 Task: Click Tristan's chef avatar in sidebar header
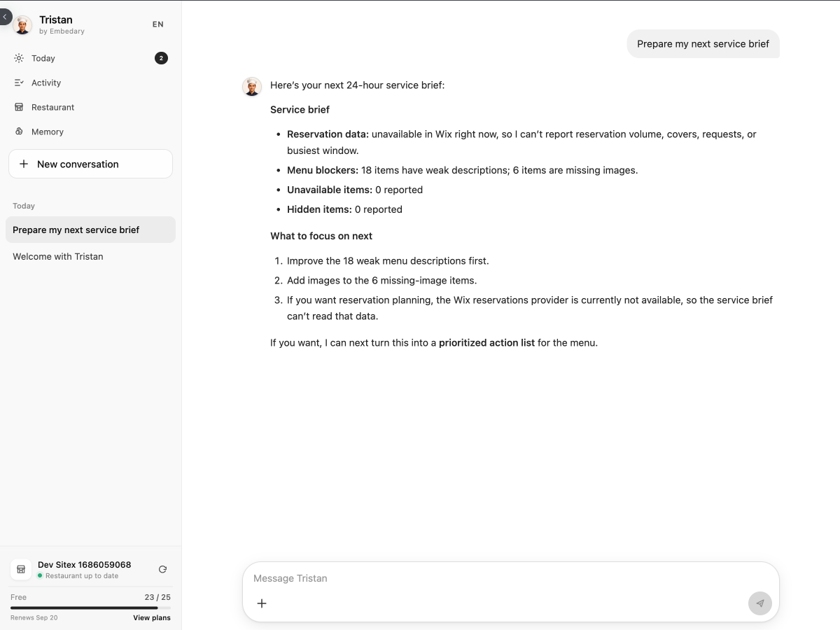(22, 25)
